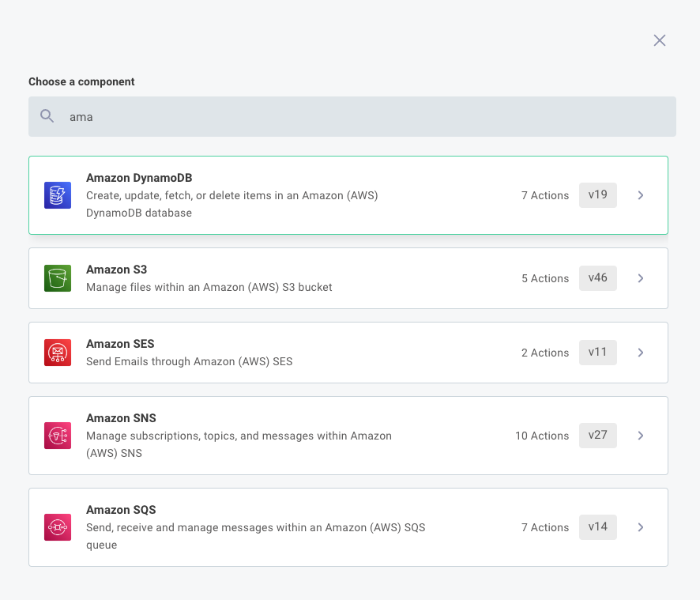
Task: Click the Amazon SES envelope icon
Action: tap(57, 353)
